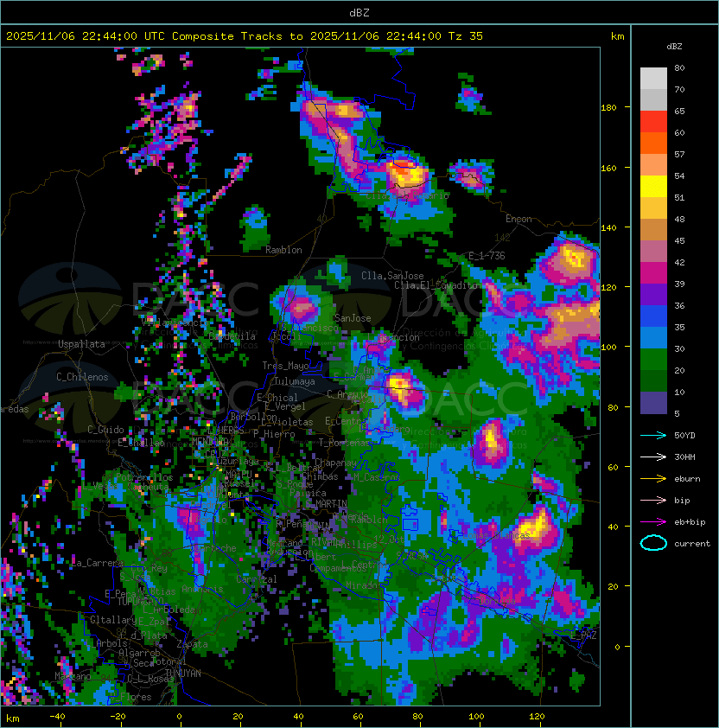Click the P_Hierro location label

274,434
